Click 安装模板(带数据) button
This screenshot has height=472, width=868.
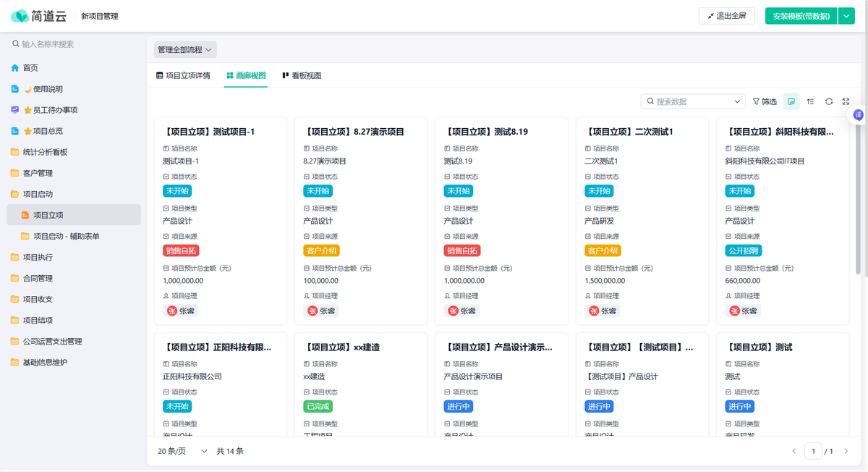point(801,16)
